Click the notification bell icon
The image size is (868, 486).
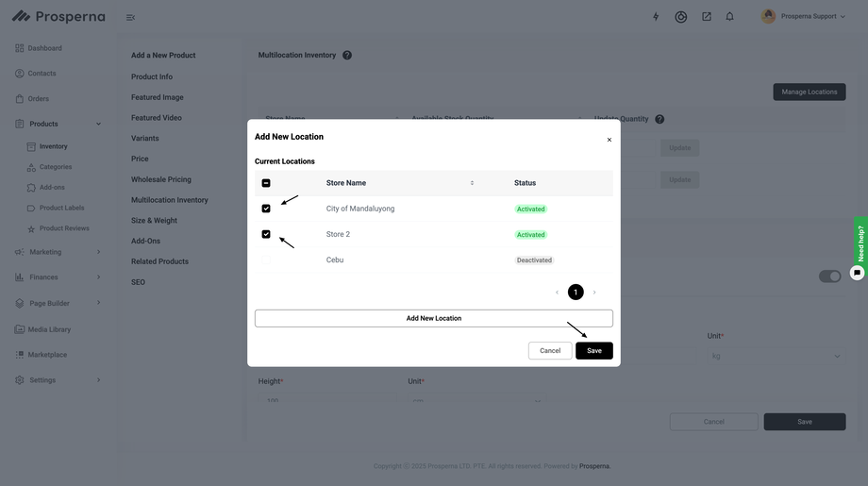[729, 17]
